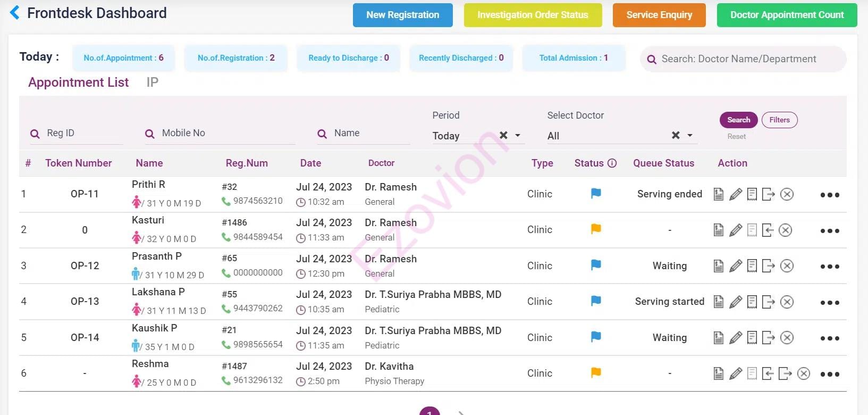Click the New Registration button
Image resolution: width=868 pixels, height=415 pixels.
[x=402, y=15]
